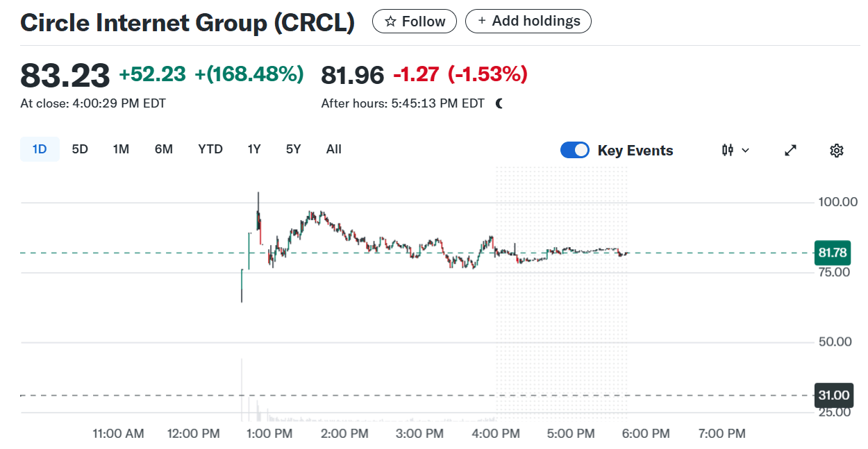868x449 pixels.
Task: Click the after-hours moon icon
Action: (499, 103)
